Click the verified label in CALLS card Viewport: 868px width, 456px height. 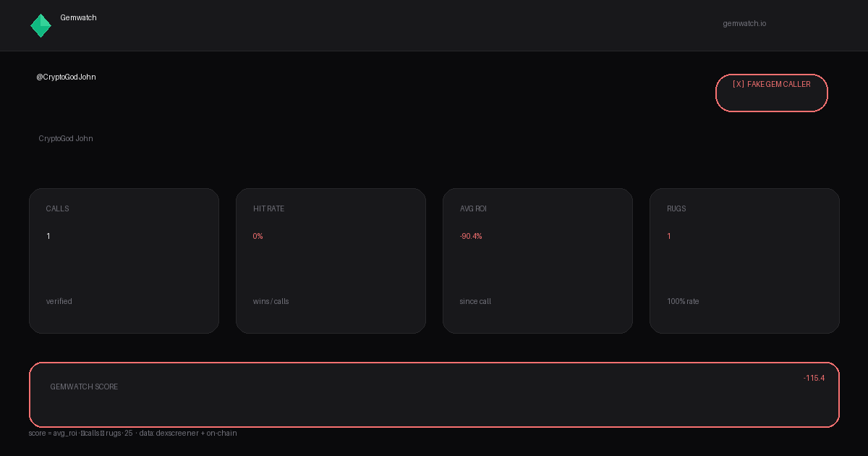click(59, 302)
